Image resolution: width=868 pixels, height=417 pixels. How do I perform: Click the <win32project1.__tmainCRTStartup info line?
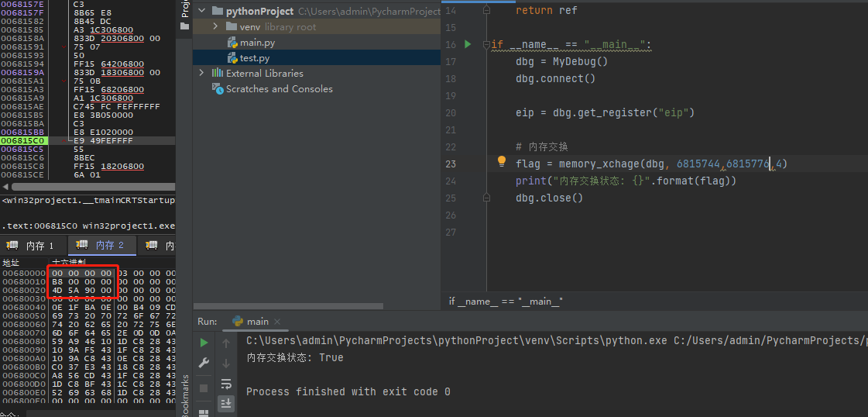click(x=88, y=200)
